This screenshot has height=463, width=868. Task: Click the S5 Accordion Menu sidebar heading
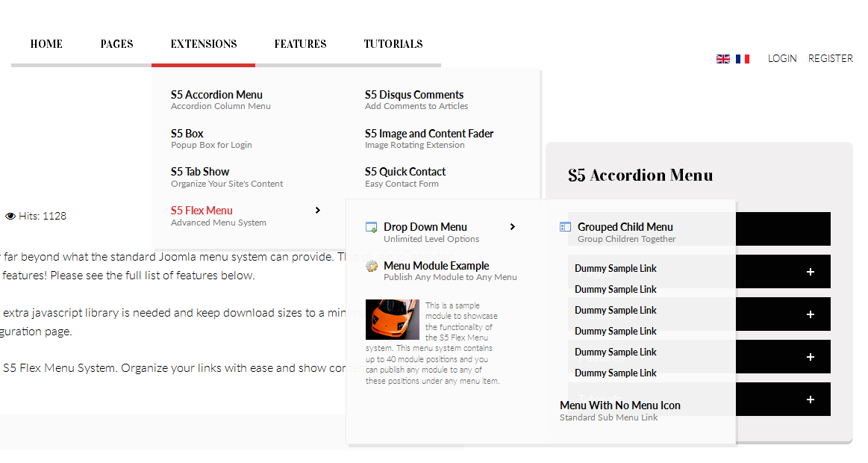[640, 175]
